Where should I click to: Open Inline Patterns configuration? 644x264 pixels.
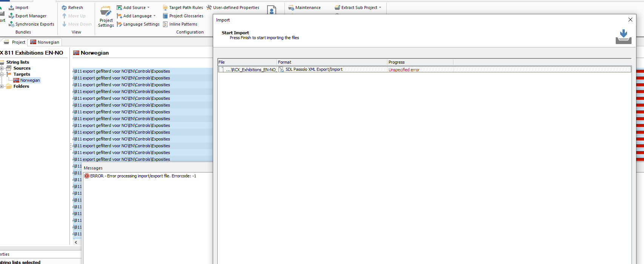(180, 24)
